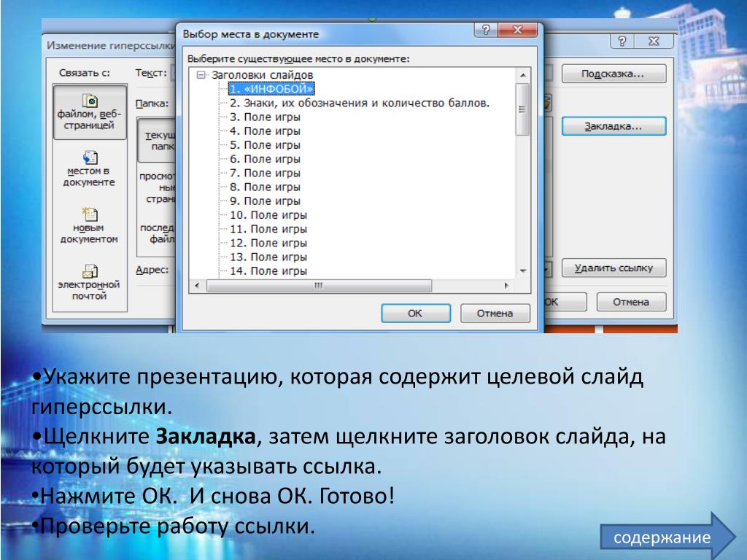Screen dimensions: 747x560
Task: Click the slide list scroll up arrow
Action: (522, 75)
